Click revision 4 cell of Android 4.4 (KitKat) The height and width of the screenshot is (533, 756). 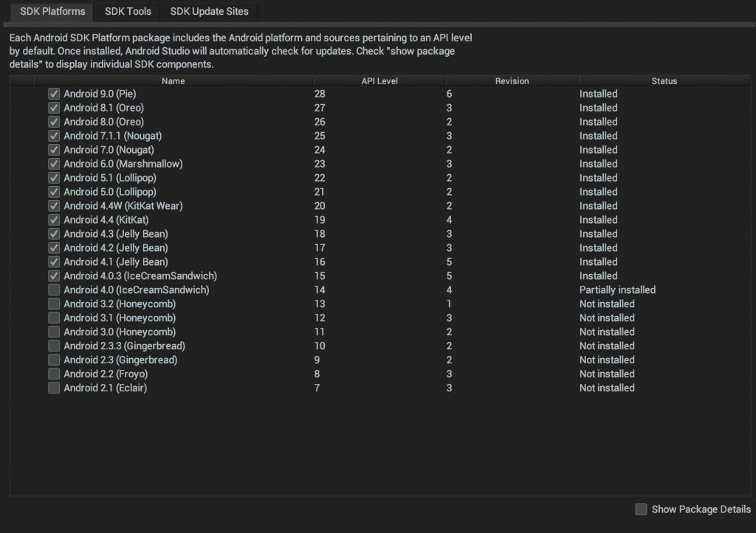tap(449, 220)
